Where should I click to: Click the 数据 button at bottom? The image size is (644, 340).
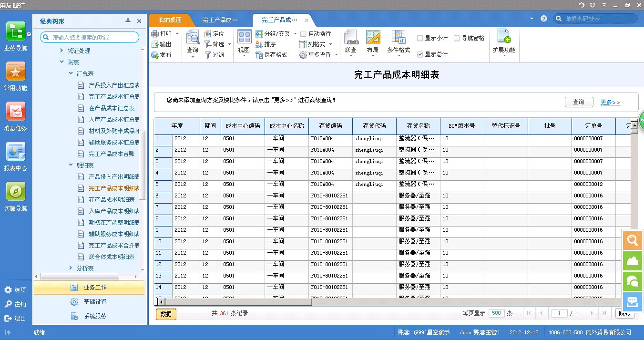(166, 314)
